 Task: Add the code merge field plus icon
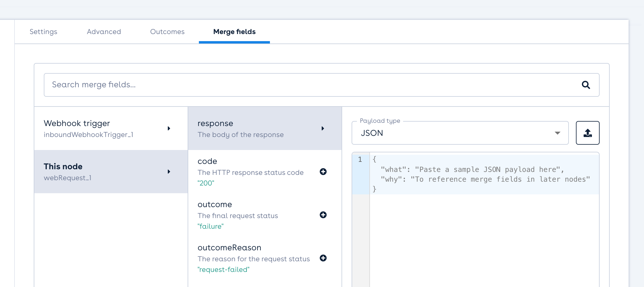323,172
